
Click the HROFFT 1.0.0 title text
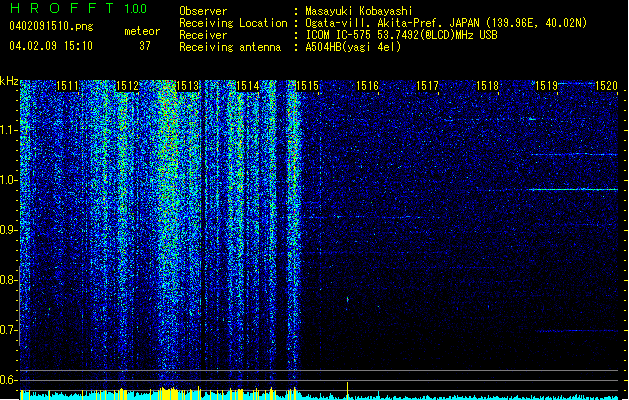tap(78, 8)
